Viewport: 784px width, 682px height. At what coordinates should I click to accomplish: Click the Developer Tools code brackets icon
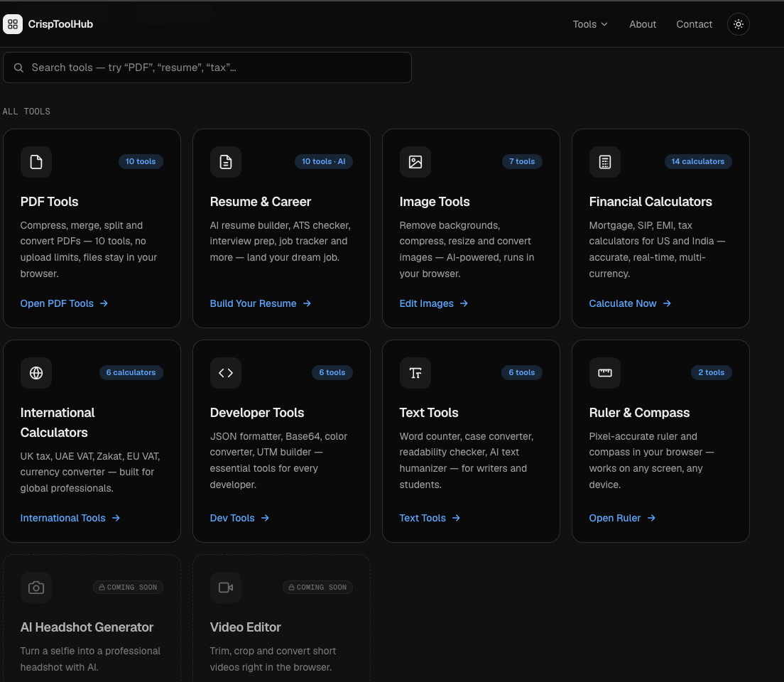(x=226, y=373)
